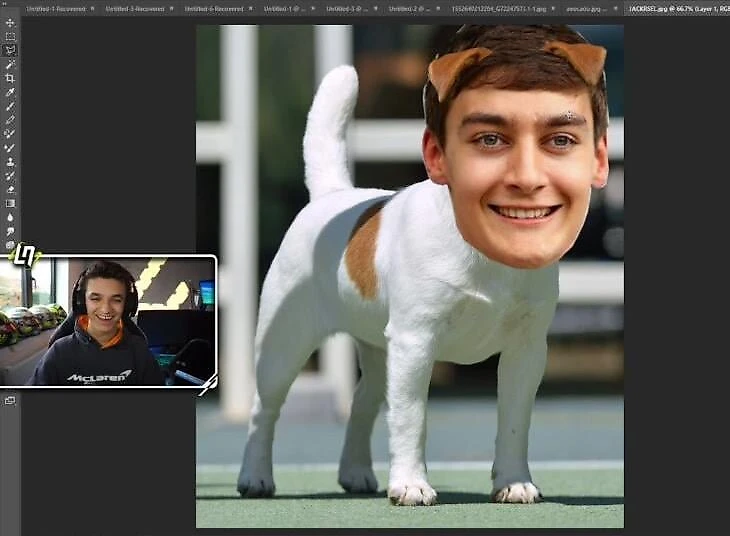This screenshot has height=536, width=730.
Task: Close the avocado.jpg tab
Action: click(615, 8)
